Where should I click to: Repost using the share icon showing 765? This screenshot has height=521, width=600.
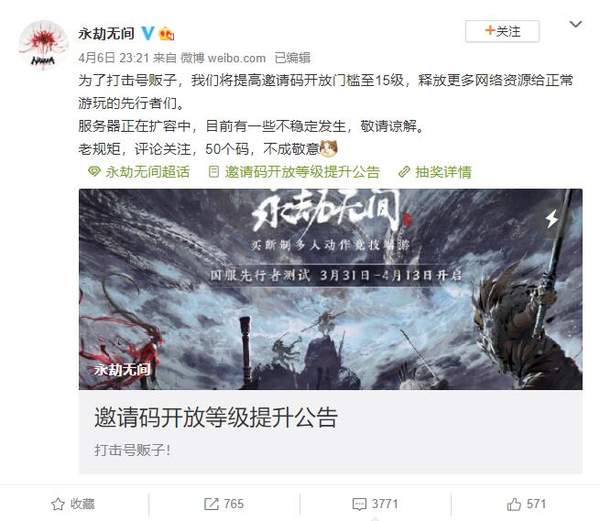pyautogui.click(x=224, y=504)
